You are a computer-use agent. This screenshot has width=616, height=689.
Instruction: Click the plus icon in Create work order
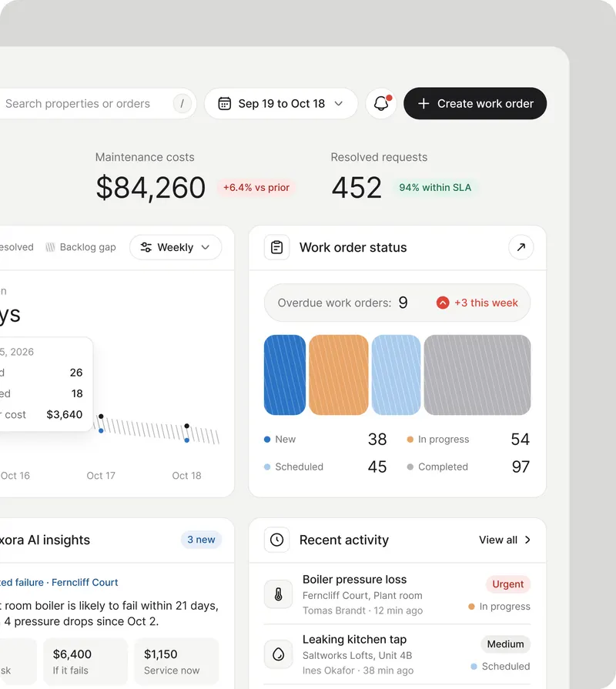click(423, 103)
